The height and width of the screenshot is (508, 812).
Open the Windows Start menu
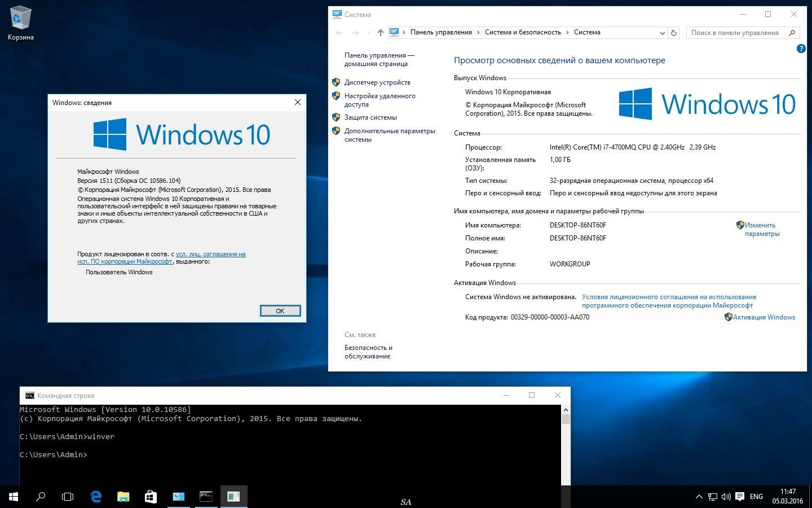pyautogui.click(x=14, y=497)
